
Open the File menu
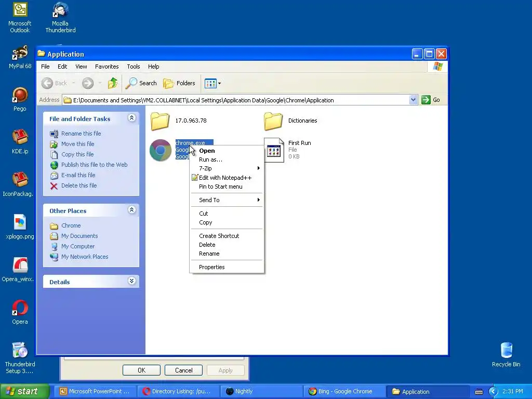45,66
